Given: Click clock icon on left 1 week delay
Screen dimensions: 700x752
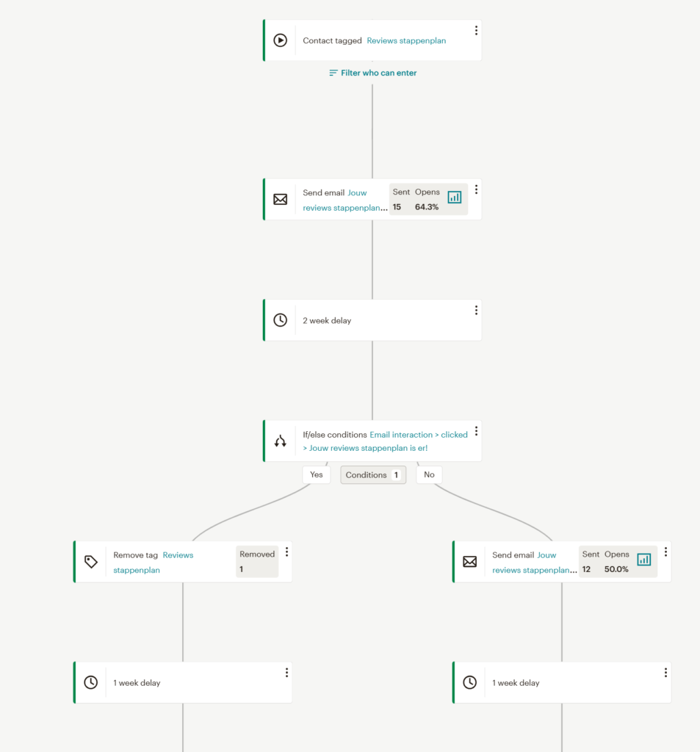Looking at the screenshot, I should 90,682.
